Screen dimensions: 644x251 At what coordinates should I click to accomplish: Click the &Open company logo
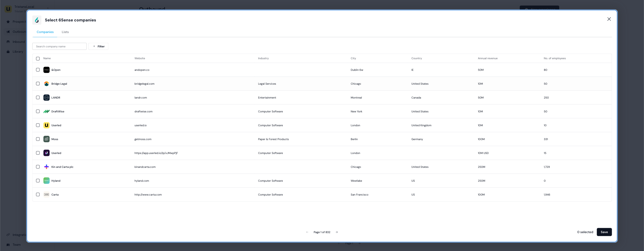[47, 70]
